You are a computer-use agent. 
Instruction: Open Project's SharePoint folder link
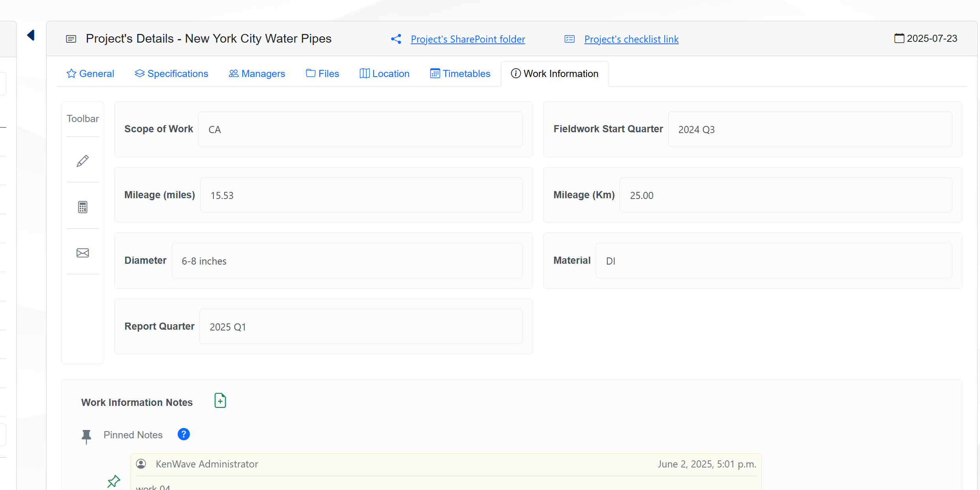(x=468, y=39)
